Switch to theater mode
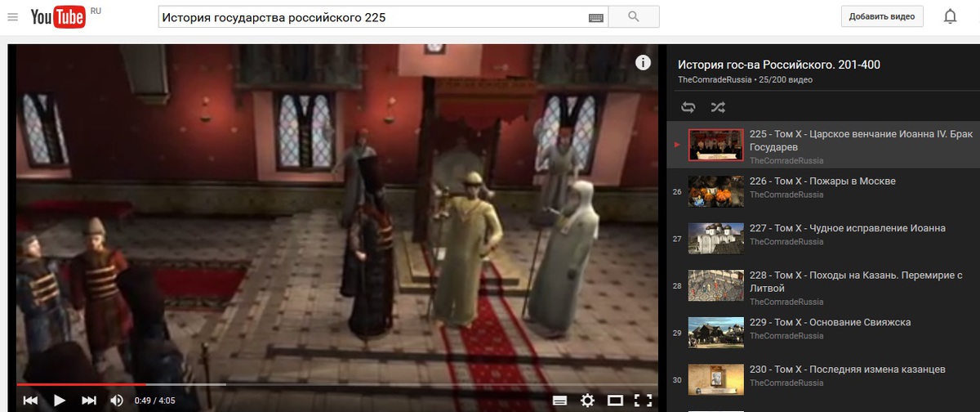 (x=615, y=401)
